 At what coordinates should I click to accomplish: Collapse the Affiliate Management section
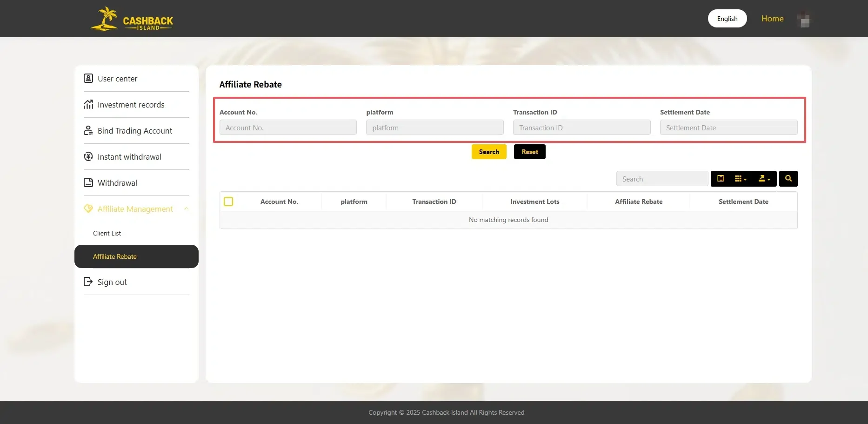(187, 209)
